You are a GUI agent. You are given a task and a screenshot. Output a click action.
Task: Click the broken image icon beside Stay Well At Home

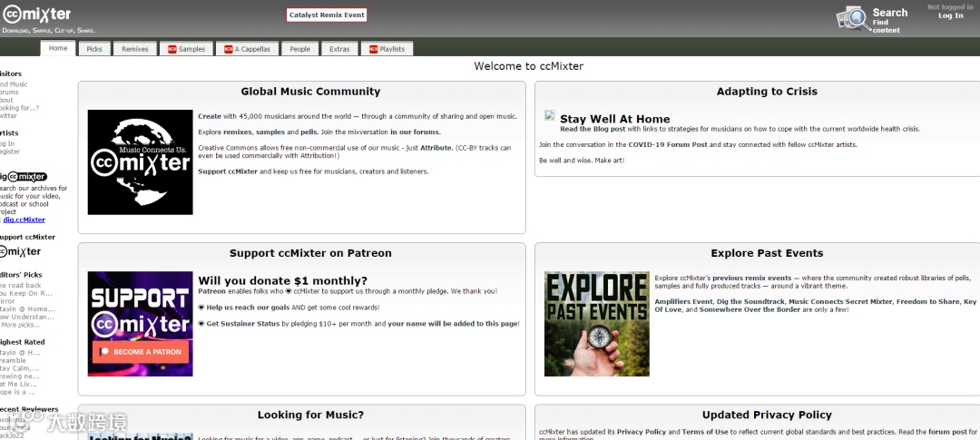[550, 115]
